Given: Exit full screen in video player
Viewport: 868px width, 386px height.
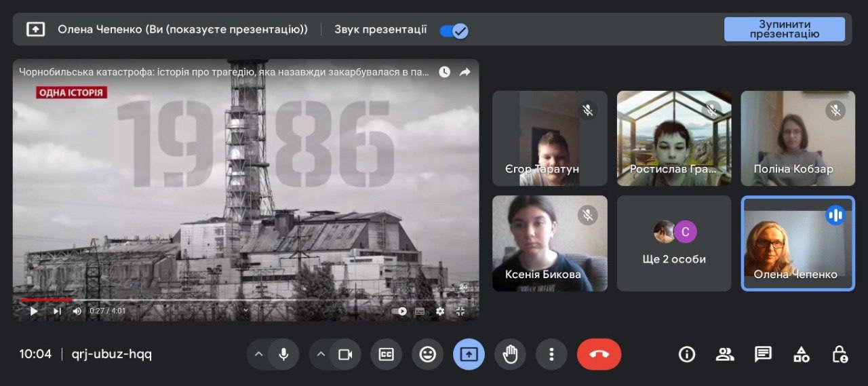Looking at the screenshot, I should [460, 311].
